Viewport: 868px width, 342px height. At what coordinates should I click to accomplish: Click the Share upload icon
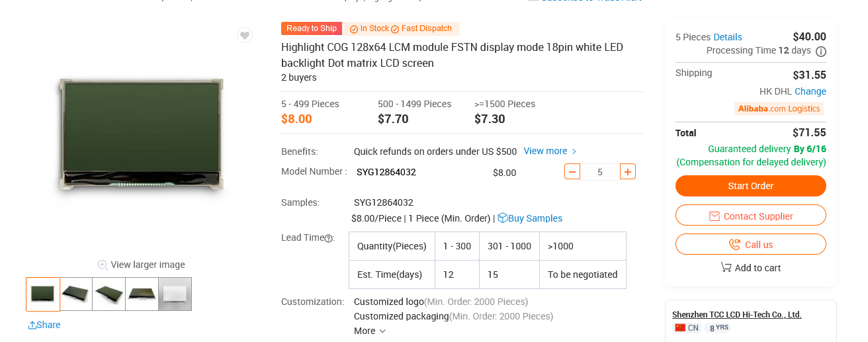click(32, 325)
